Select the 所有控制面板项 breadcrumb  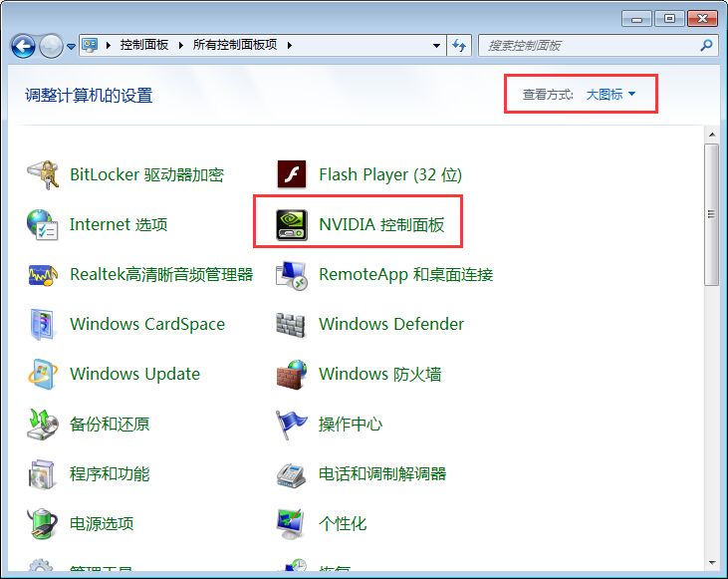[x=235, y=45]
